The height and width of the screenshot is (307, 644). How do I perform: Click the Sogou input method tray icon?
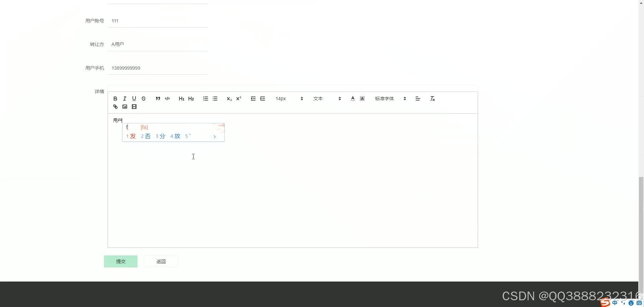(x=605, y=303)
